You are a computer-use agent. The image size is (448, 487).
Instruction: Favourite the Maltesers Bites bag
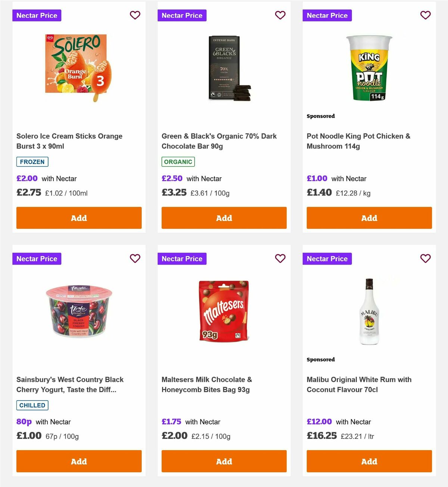(280, 258)
